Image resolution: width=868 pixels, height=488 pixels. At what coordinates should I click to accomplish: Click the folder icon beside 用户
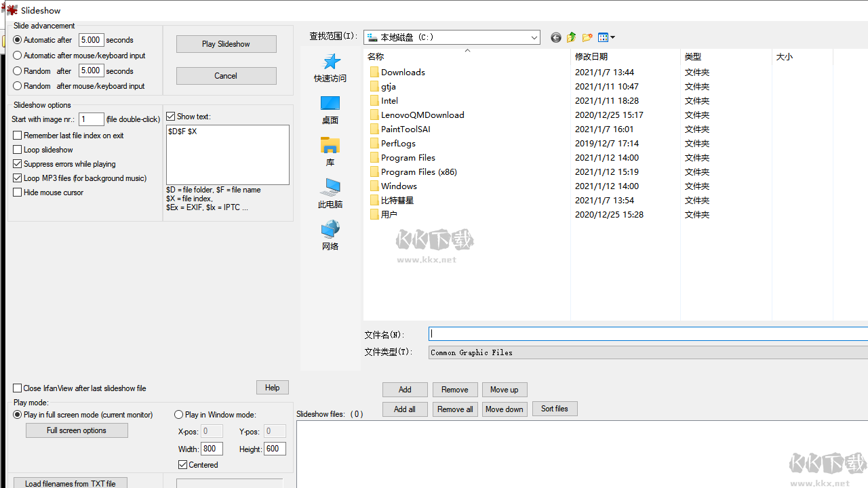(x=374, y=215)
